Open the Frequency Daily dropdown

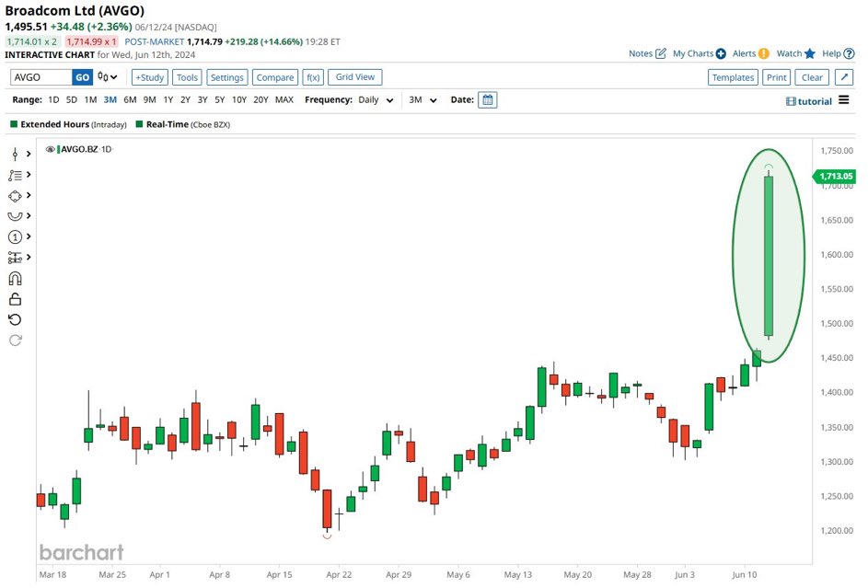[x=376, y=100]
